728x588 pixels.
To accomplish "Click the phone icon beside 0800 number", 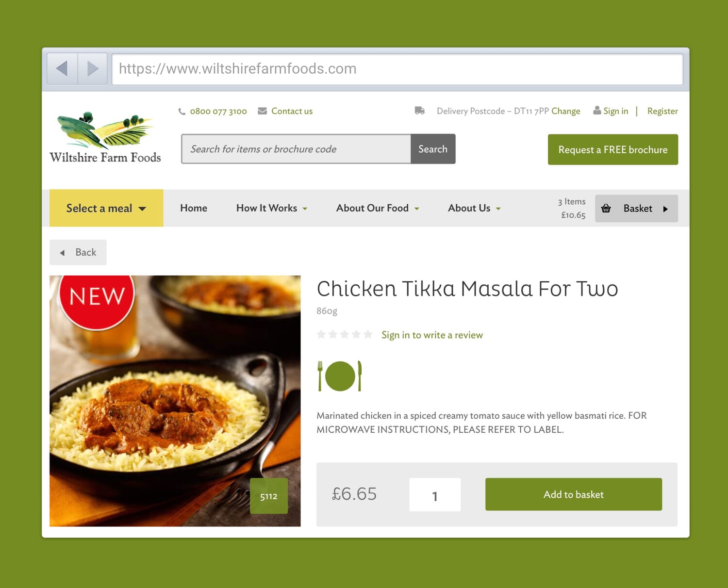I will pyautogui.click(x=182, y=112).
